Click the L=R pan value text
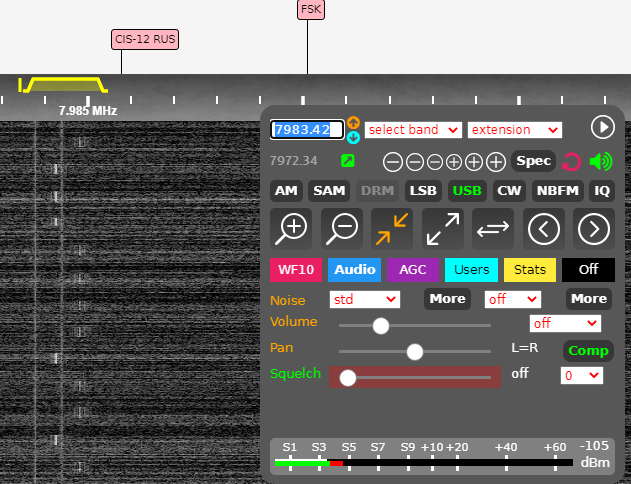Screen dimensions: 631x484 coord(525,348)
